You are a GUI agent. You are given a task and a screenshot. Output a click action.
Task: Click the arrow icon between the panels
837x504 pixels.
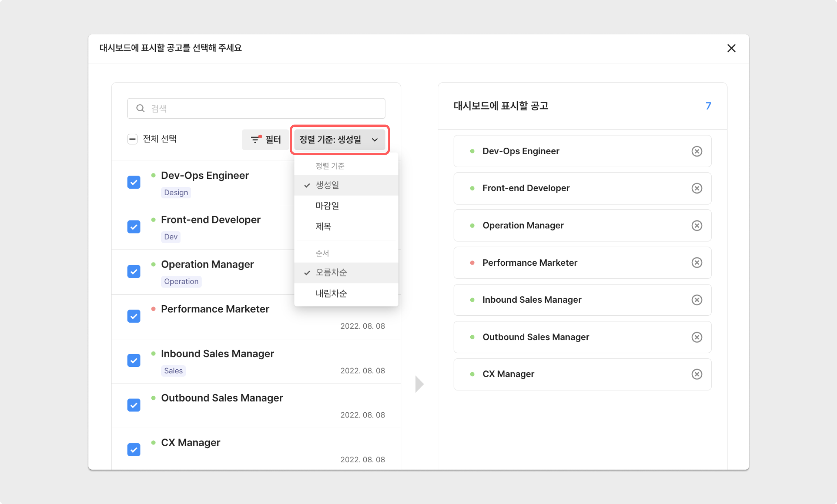point(419,384)
